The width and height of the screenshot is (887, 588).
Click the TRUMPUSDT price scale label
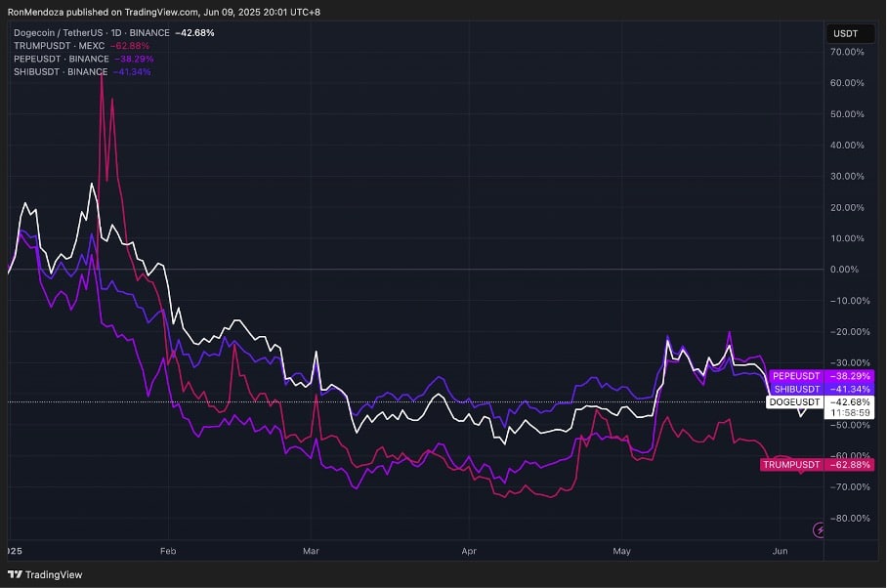pos(790,465)
